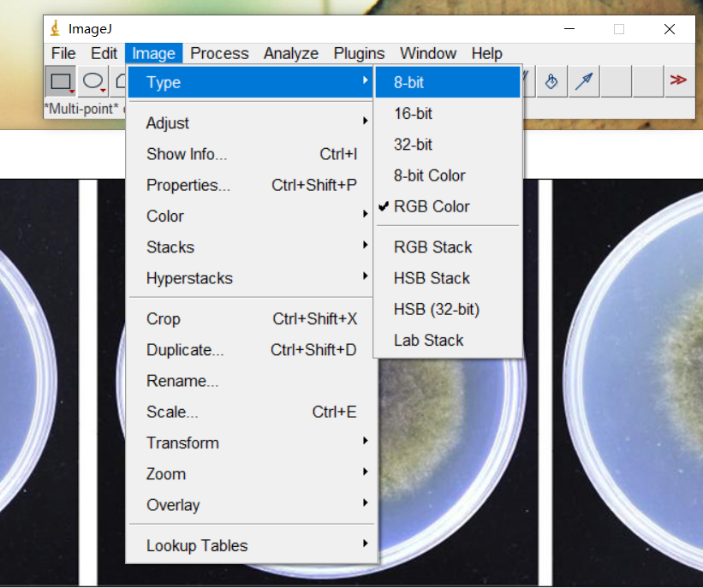Click Duplicate... in the Image menu
703x588 pixels.
click(185, 350)
